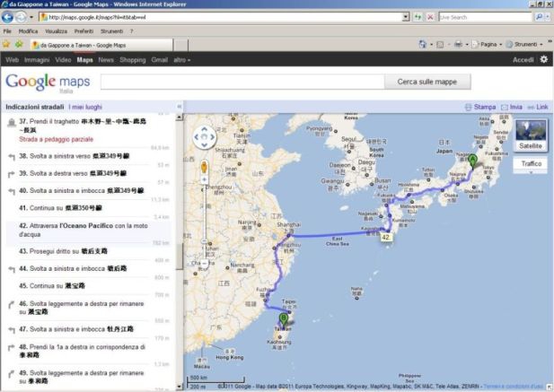The height and width of the screenshot is (392, 554).
Task: Open the 'I miei luoghi' link
Action: [85, 107]
